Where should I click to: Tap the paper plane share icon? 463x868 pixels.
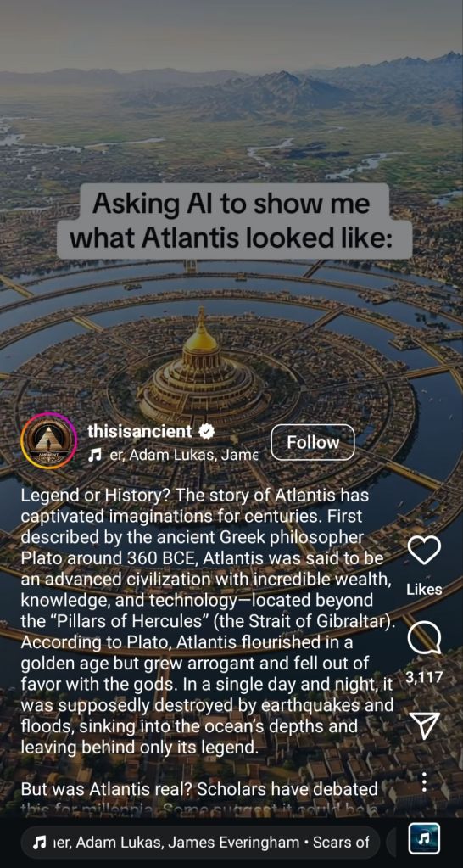424,725
